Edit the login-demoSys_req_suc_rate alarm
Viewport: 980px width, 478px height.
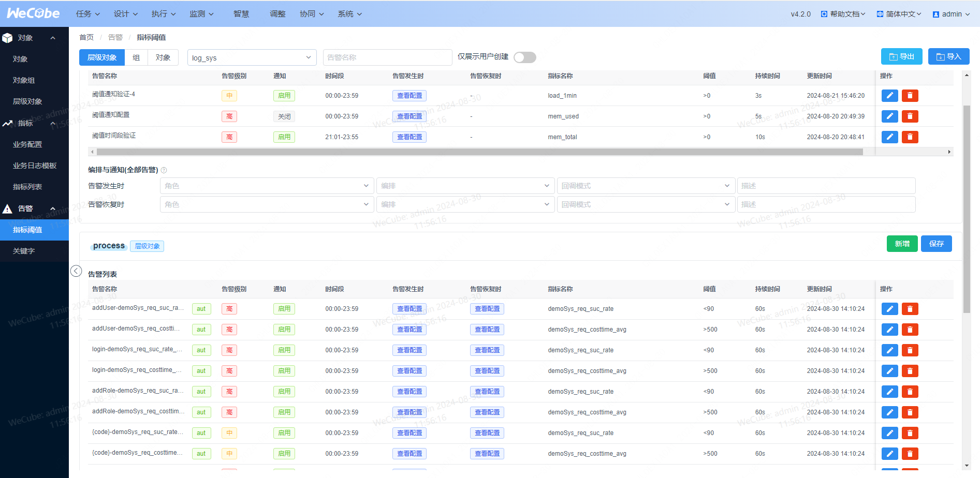tap(889, 350)
